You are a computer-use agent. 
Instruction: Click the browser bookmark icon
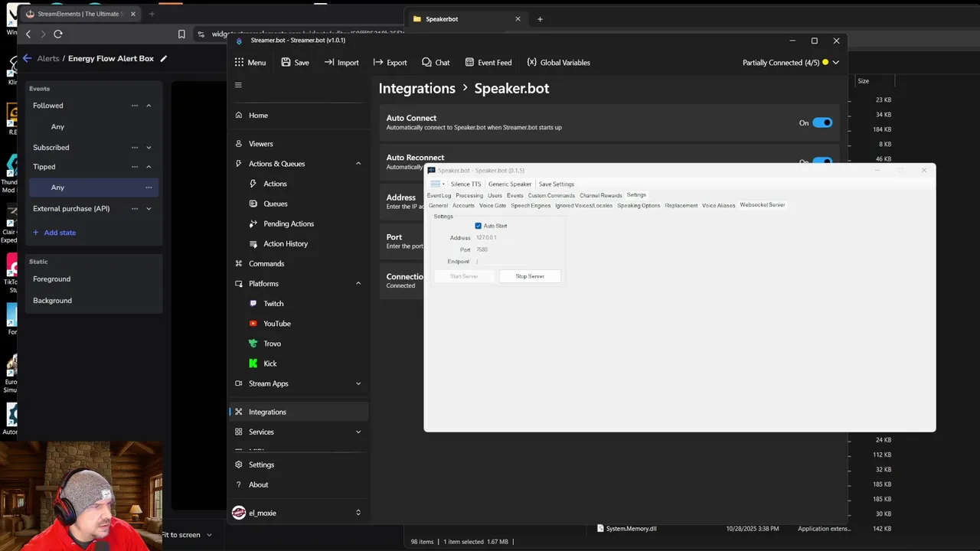click(x=181, y=34)
